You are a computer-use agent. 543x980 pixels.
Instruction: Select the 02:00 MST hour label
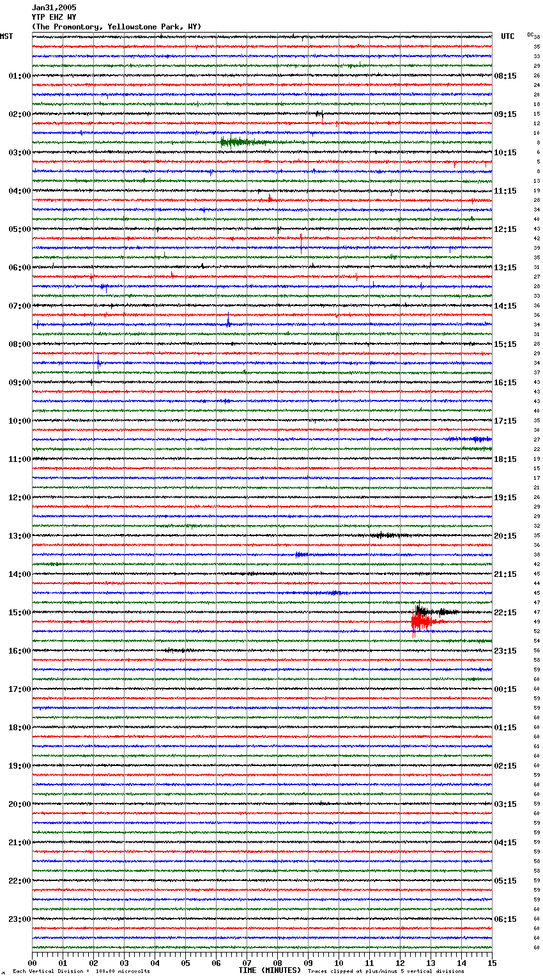(x=20, y=114)
